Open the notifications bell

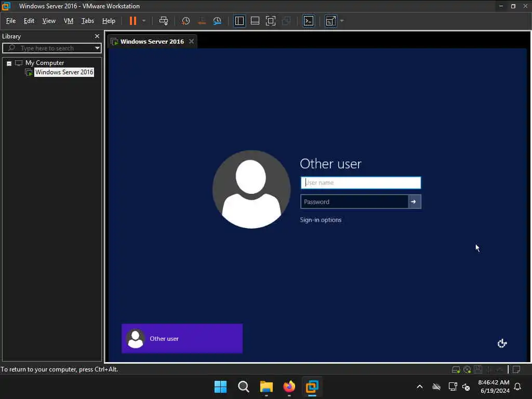517,387
